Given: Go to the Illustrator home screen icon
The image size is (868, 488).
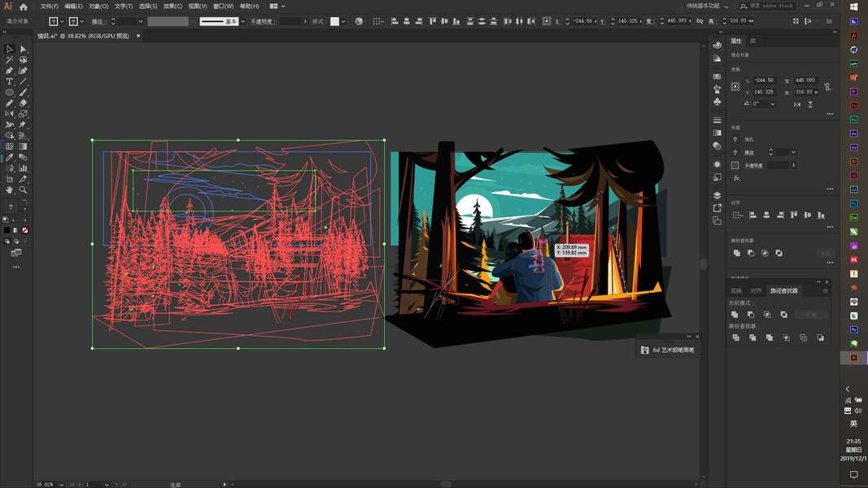Looking at the screenshot, I should click(24, 7).
